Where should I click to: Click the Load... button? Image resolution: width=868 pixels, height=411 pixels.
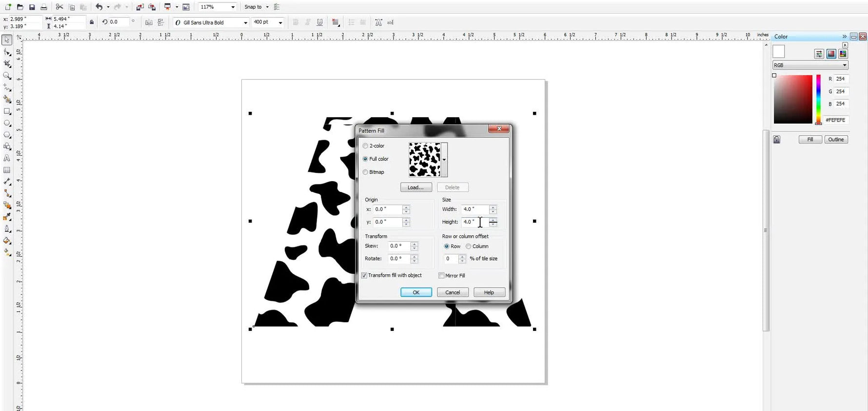[x=416, y=187]
